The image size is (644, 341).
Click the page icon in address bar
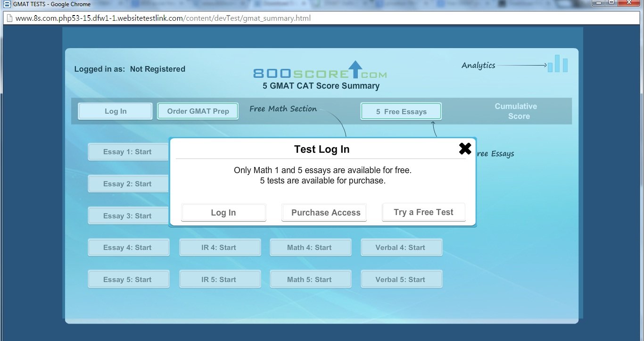9,18
